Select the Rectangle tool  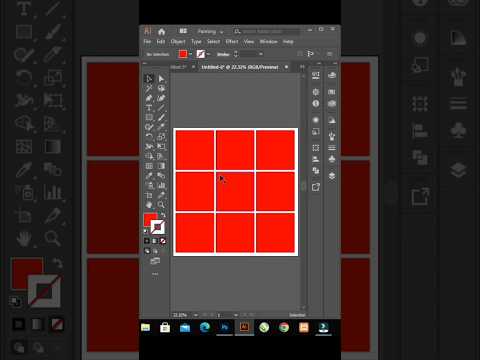click(149, 117)
